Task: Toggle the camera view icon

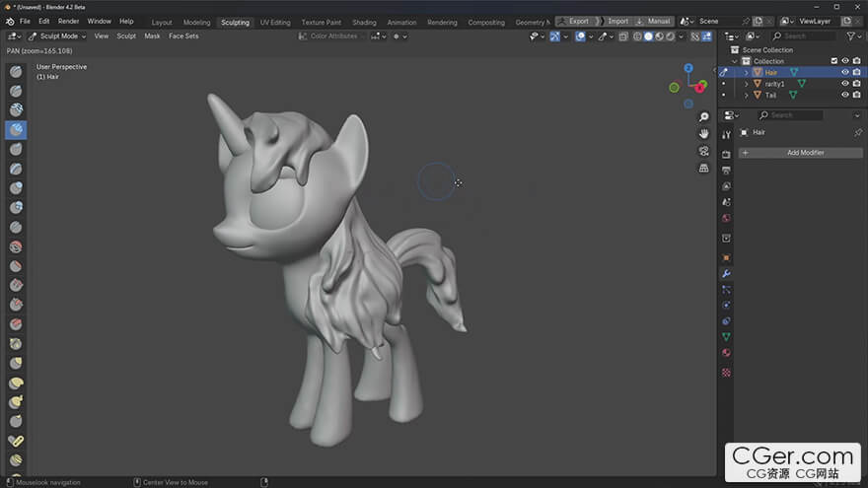Action: coord(703,151)
